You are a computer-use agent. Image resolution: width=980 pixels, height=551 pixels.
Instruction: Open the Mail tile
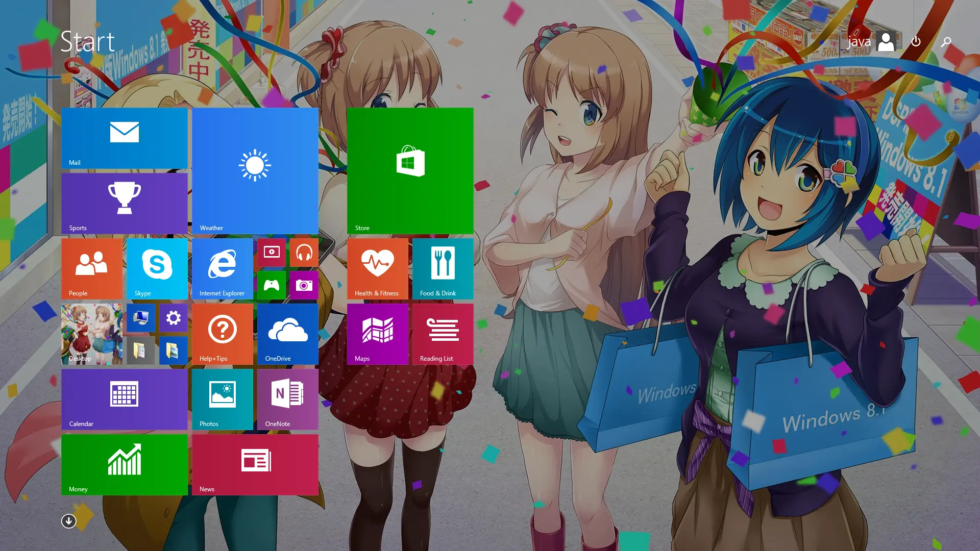125,138
